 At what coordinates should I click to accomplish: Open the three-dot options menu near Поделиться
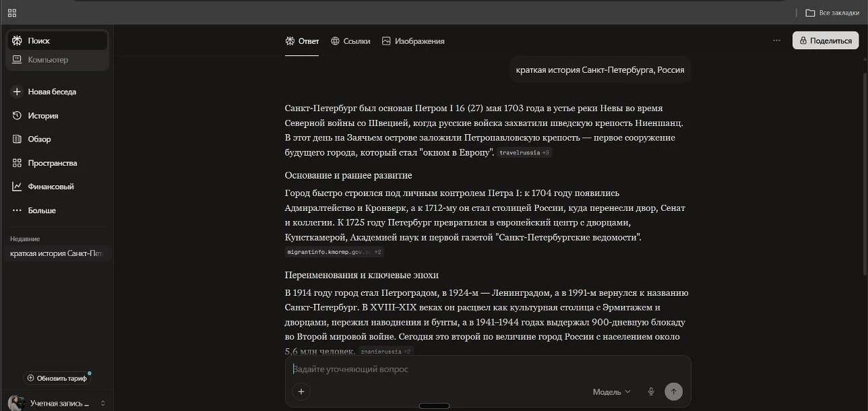776,40
